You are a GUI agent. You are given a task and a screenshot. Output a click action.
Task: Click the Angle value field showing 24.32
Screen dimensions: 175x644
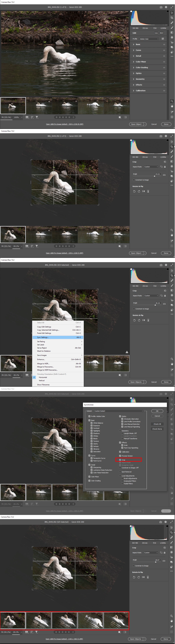pyautogui.click(x=158, y=174)
